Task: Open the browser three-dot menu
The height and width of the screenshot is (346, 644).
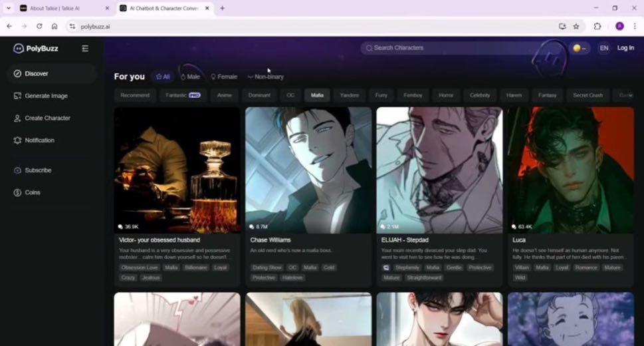Action: (x=635, y=27)
